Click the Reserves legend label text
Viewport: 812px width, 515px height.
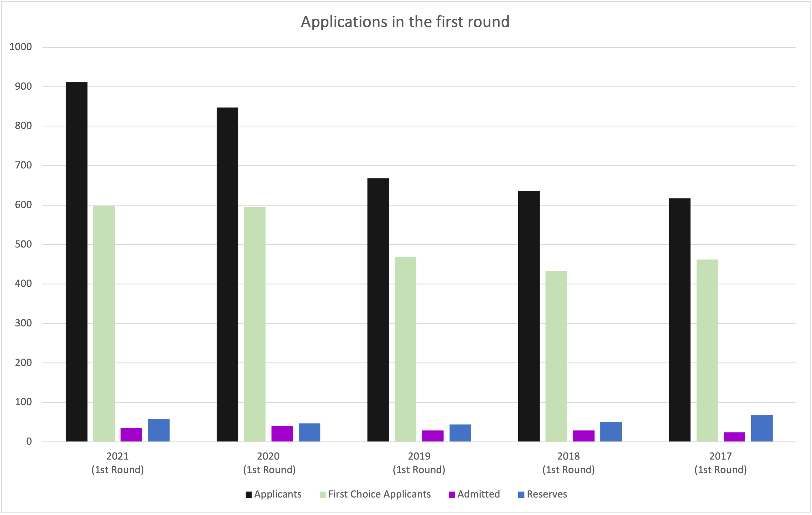(547, 494)
